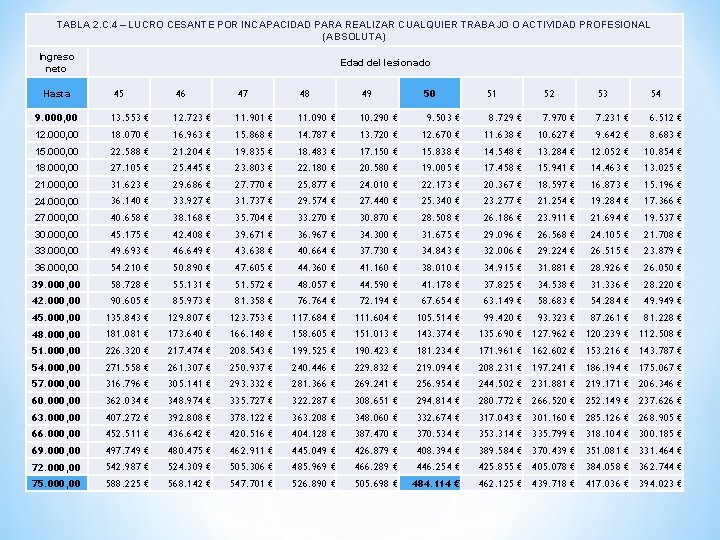Image resolution: width=720 pixels, height=540 pixels.
Task: Click the age column header 45
Action: pyautogui.click(x=118, y=93)
